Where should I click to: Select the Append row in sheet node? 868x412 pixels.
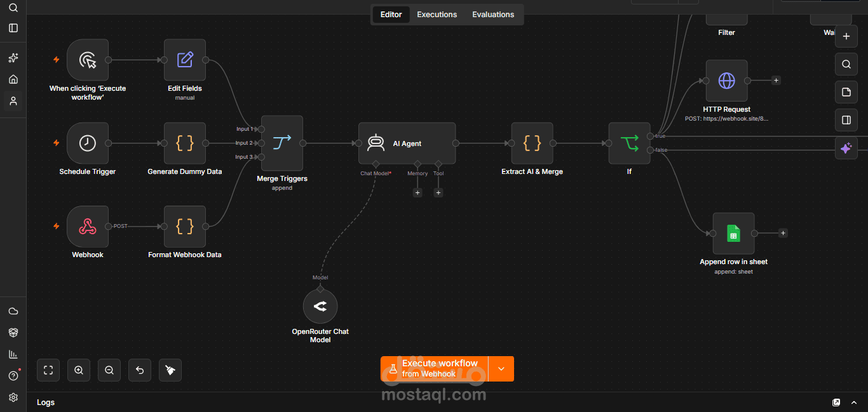click(x=733, y=234)
